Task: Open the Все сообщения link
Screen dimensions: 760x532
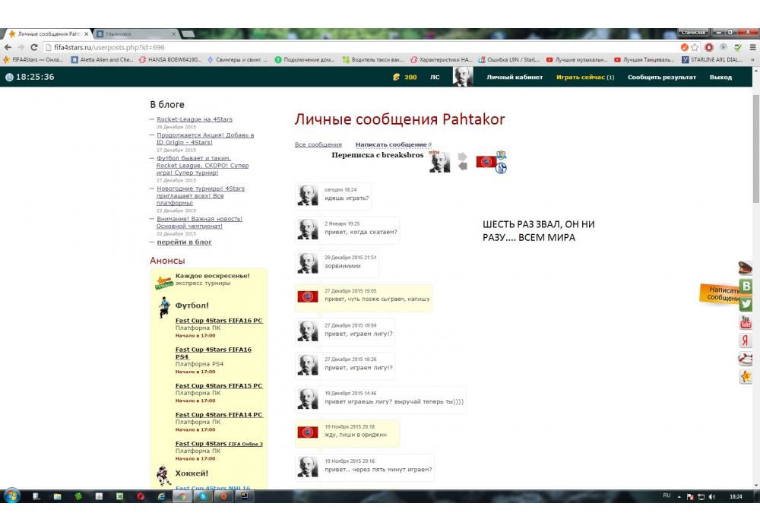Action: click(x=318, y=144)
